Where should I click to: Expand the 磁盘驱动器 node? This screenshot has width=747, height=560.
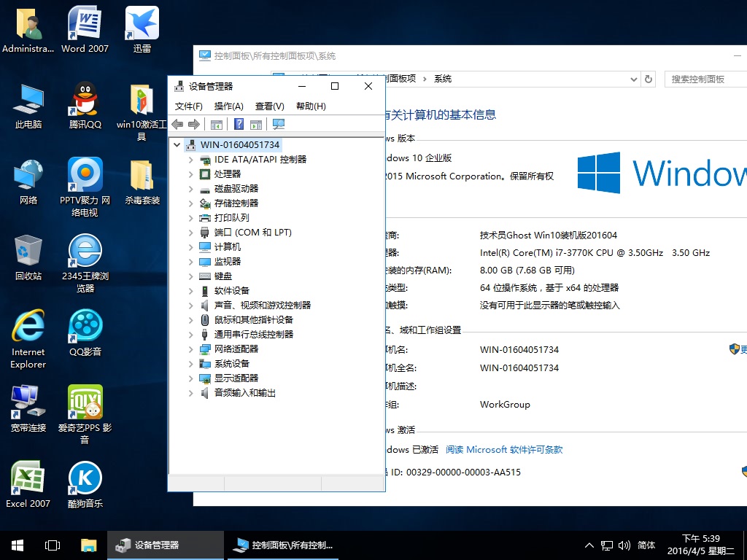tap(190, 189)
